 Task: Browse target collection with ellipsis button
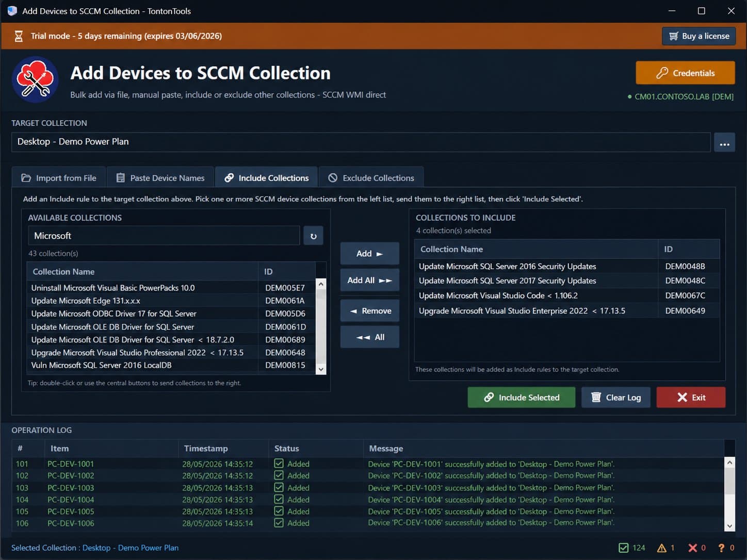pos(724,143)
